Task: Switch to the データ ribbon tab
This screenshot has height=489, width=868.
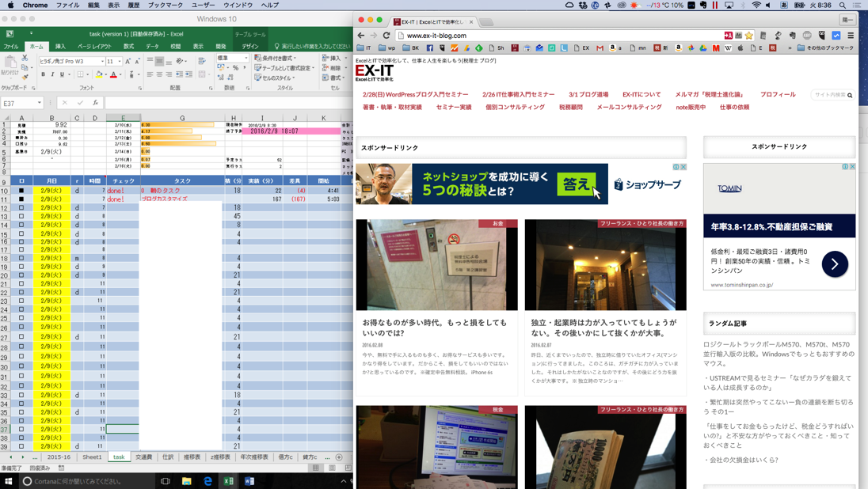Action: (x=152, y=47)
